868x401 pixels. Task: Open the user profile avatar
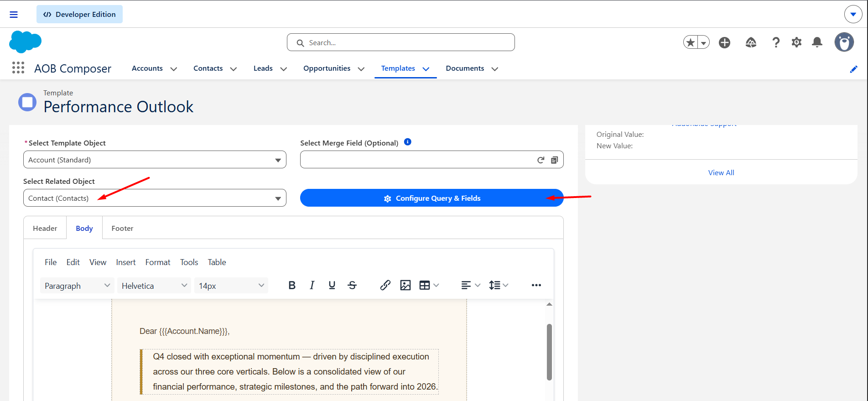point(844,42)
